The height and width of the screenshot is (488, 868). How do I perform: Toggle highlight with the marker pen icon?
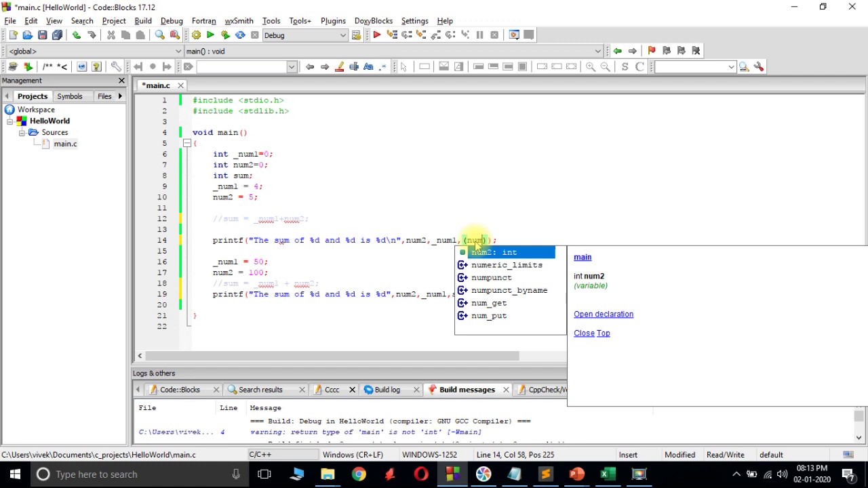(x=340, y=66)
